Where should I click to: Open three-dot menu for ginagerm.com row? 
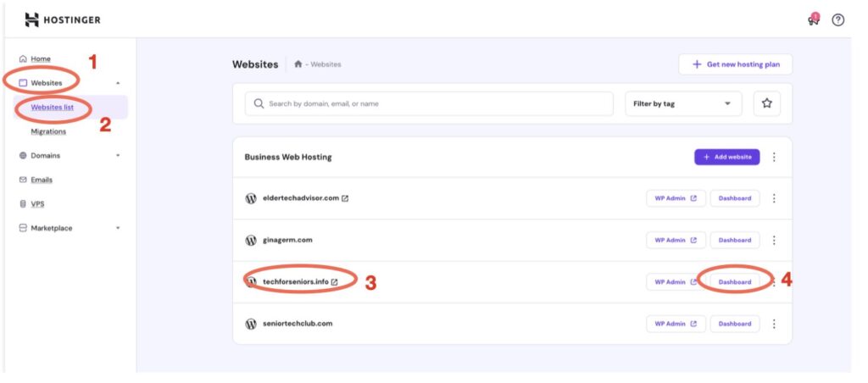click(774, 241)
